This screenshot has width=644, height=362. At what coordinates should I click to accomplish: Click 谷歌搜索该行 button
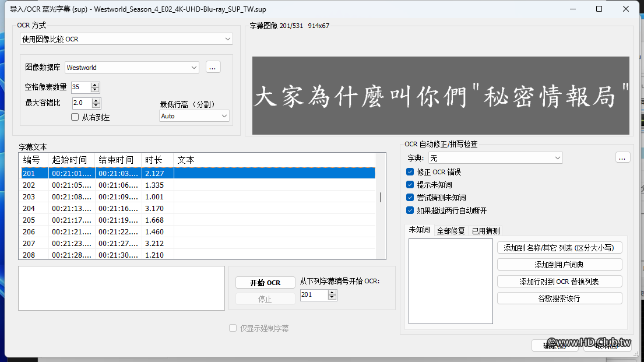pyautogui.click(x=559, y=298)
